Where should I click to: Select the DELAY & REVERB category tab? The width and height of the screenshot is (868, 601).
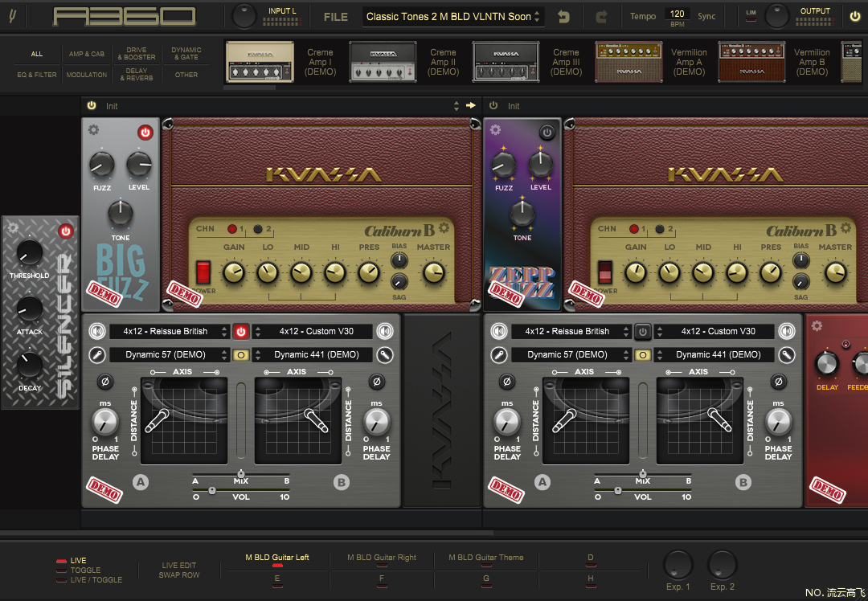tap(136, 74)
